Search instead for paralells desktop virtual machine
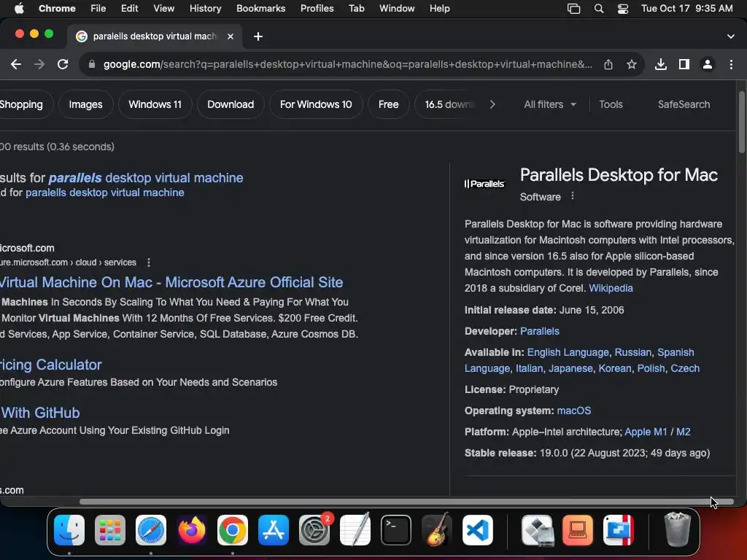Image resolution: width=747 pixels, height=560 pixels. [x=105, y=192]
